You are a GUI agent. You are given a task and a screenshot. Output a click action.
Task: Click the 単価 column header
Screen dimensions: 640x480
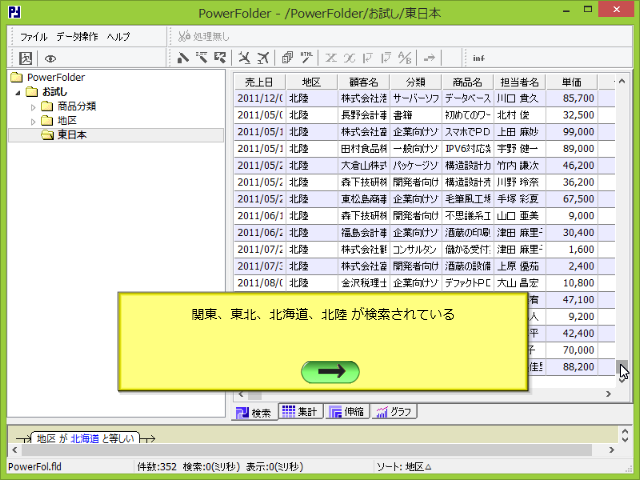[572, 82]
